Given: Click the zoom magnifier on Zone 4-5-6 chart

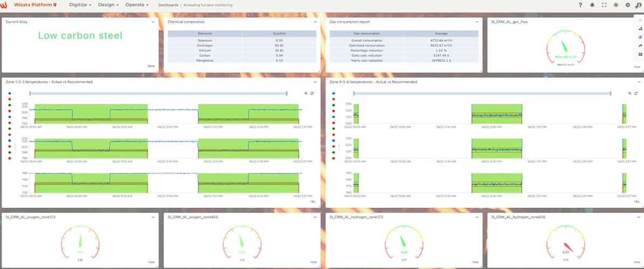Looking at the screenshot, I should tap(629, 94).
